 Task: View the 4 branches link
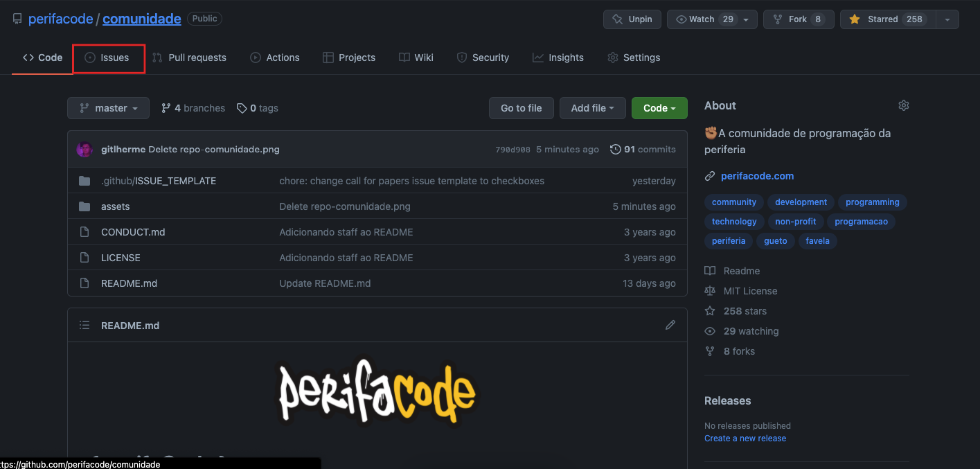point(193,108)
